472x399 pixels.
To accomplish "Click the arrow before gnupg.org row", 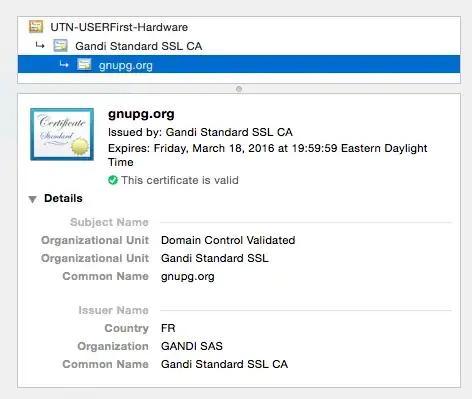I will [64, 64].
